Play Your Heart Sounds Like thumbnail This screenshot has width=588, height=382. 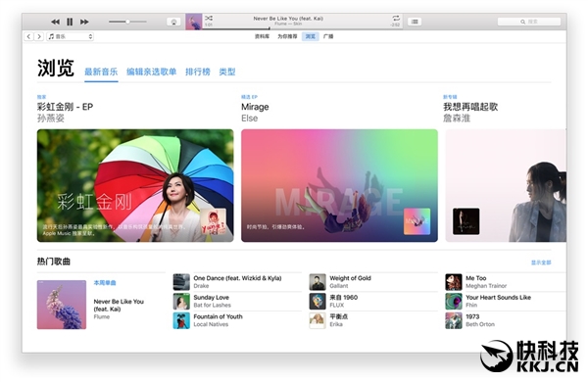tap(454, 301)
